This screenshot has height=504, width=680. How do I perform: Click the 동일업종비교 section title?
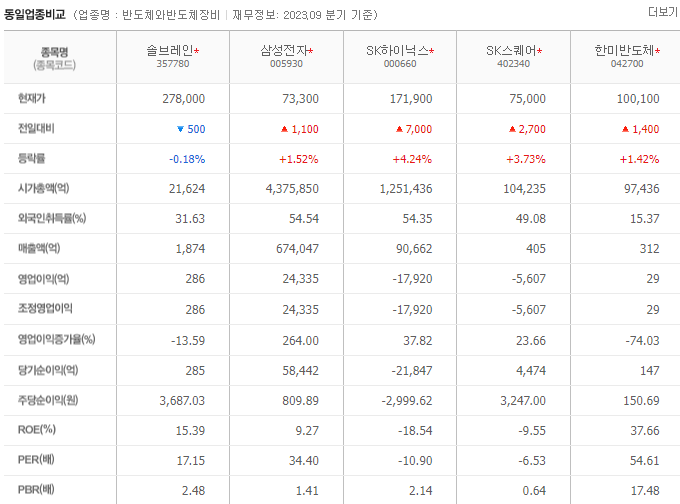[35, 15]
